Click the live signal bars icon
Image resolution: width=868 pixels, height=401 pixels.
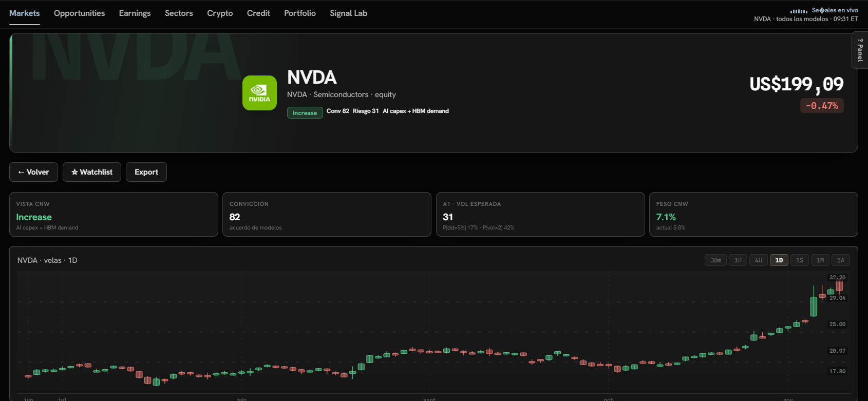pos(799,11)
